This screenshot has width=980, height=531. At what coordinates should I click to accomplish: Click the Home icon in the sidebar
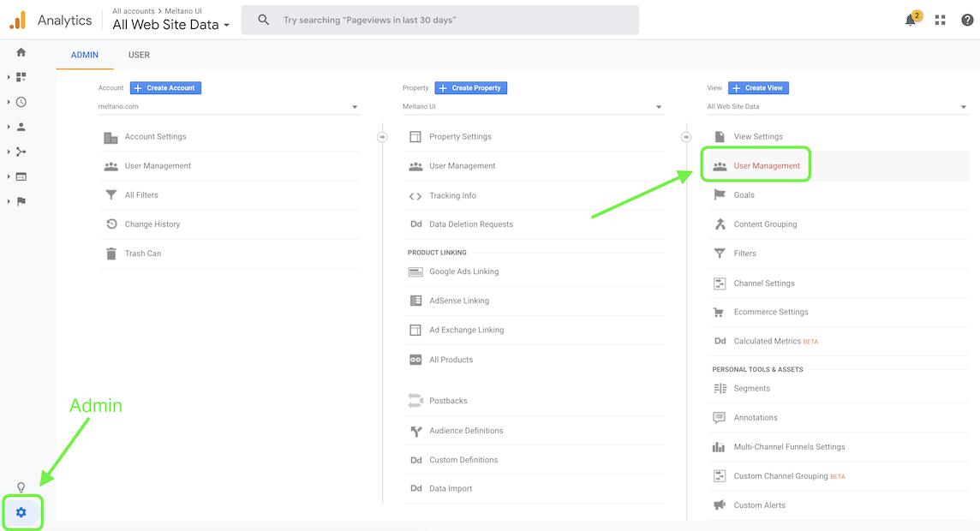(20, 51)
